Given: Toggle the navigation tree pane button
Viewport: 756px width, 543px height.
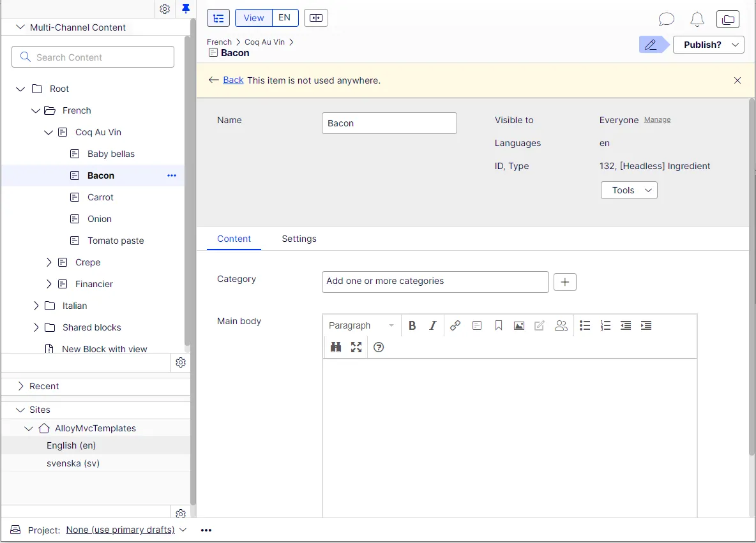Looking at the screenshot, I should (218, 19).
